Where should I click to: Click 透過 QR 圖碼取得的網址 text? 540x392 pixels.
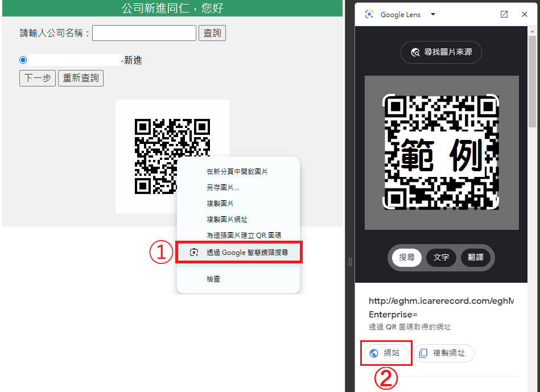410,327
